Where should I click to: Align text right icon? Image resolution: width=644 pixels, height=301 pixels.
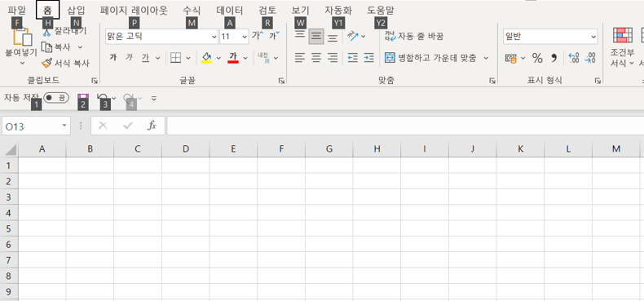(x=333, y=58)
